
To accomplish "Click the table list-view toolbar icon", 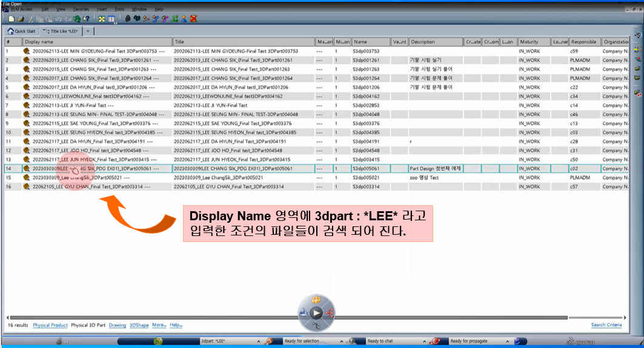I will [111, 19].
